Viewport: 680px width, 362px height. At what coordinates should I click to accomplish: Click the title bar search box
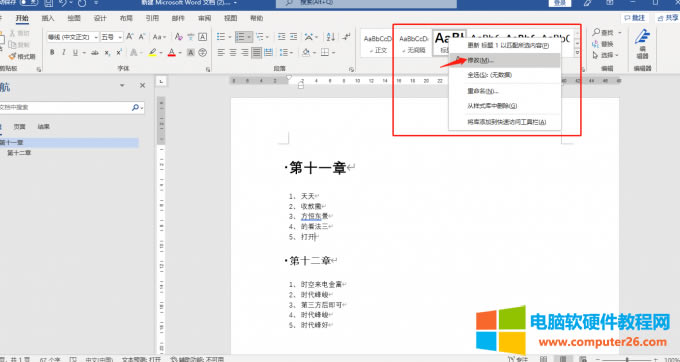366,3
